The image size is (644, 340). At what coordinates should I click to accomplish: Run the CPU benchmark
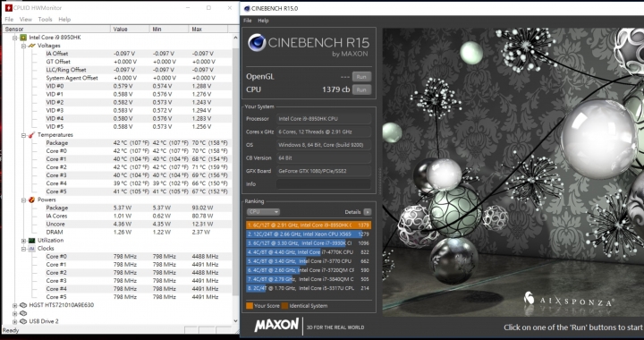361,90
